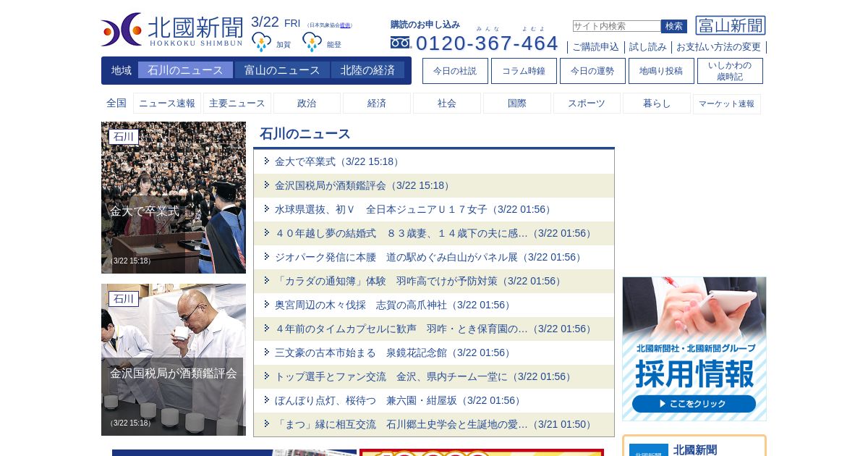Open お支払い方法の変更 link
Screen dimensions: 868x456
coord(718,47)
